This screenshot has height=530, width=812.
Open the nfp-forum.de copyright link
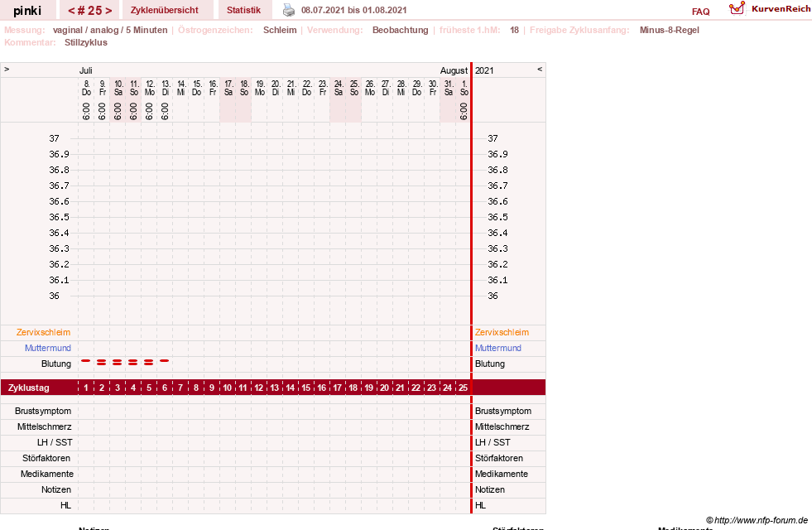[x=757, y=520]
